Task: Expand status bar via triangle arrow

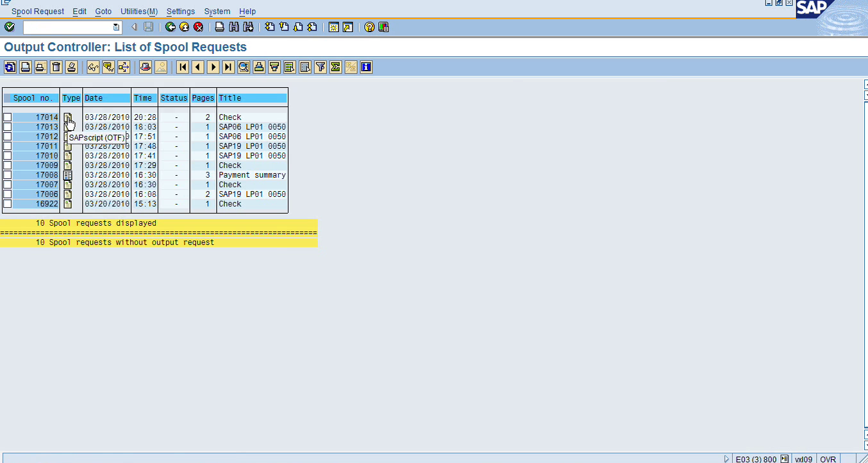Action: point(726,459)
